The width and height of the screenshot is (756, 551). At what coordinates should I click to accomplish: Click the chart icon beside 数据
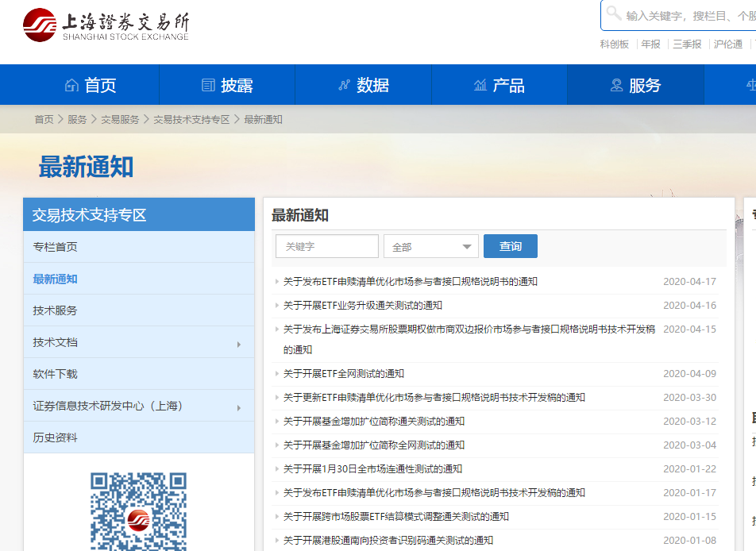344,85
